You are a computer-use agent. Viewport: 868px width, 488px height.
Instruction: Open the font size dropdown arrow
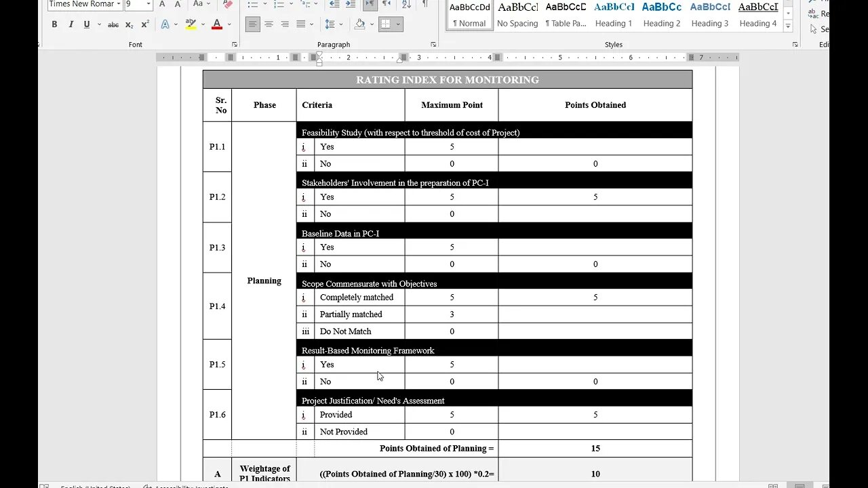(148, 4)
